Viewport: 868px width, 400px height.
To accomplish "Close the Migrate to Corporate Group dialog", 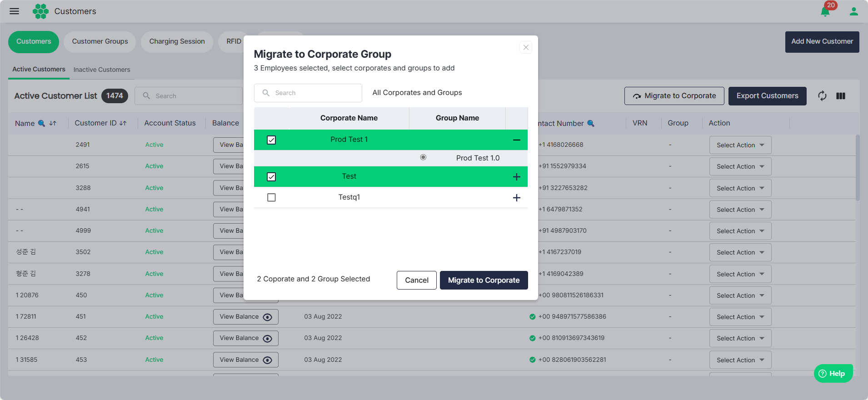I will [x=526, y=47].
